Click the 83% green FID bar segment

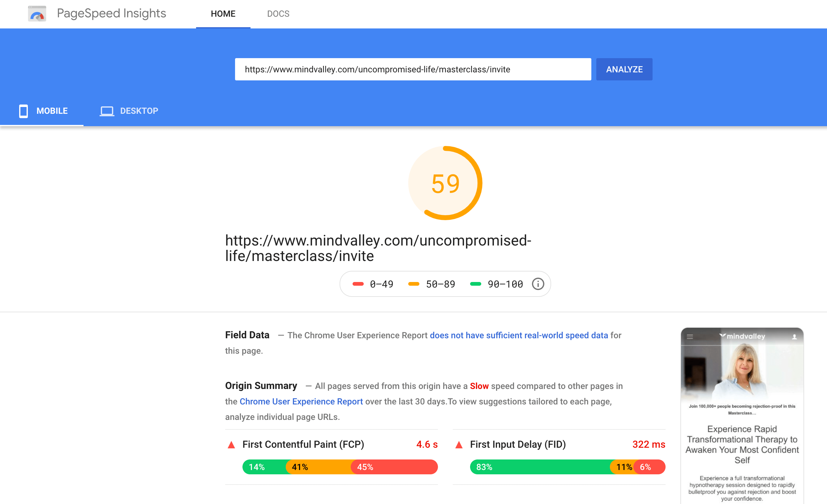click(x=539, y=467)
